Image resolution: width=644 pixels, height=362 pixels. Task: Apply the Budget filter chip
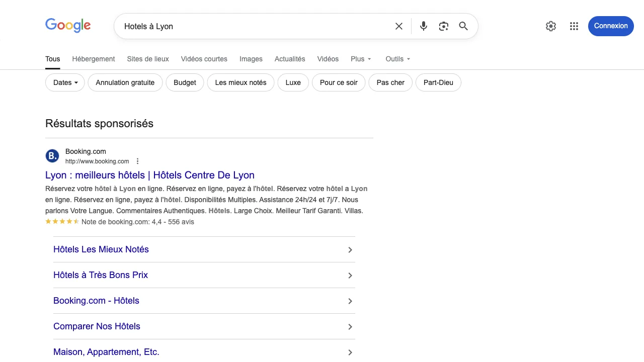185,82
